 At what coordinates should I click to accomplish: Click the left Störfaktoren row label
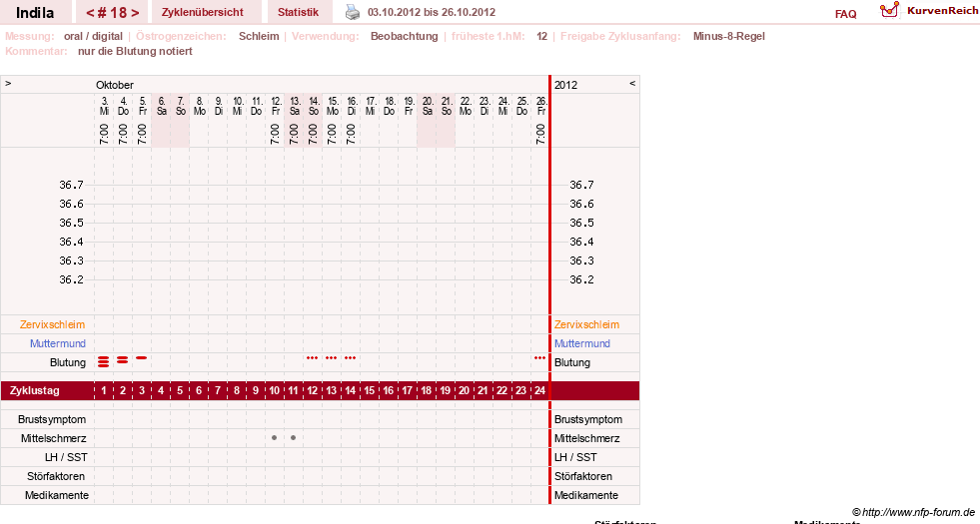coord(56,476)
